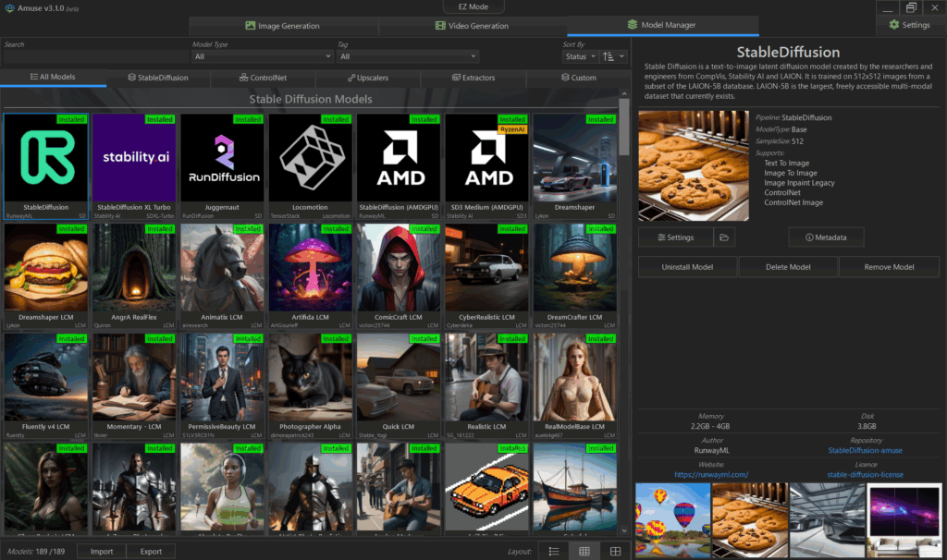Select the CyberRealistic LCM model

click(x=486, y=276)
